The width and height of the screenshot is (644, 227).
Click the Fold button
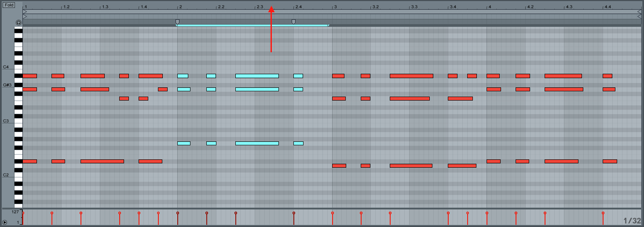[x=8, y=5]
